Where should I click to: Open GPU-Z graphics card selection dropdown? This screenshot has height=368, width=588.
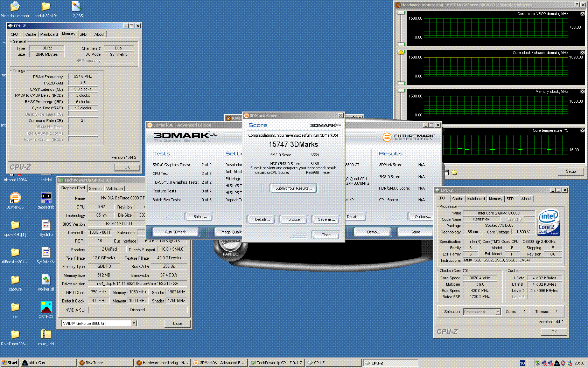pyautogui.click(x=134, y=323)
